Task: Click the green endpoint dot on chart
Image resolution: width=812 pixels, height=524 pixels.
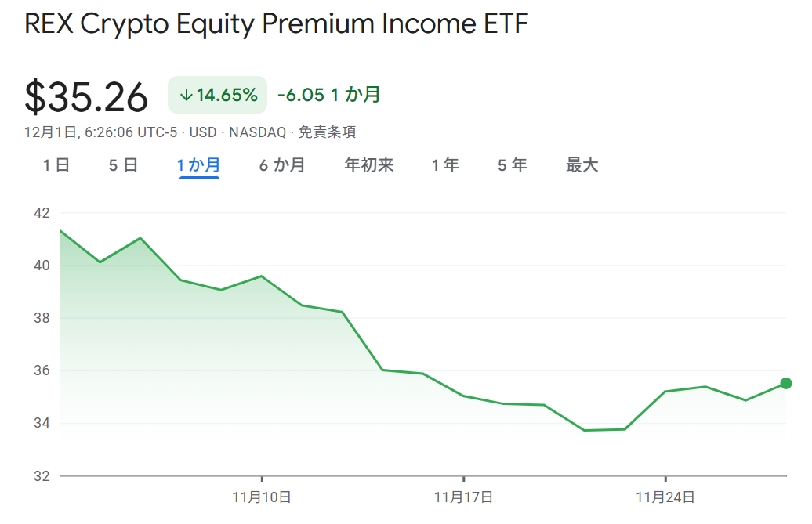Action: 786,383
